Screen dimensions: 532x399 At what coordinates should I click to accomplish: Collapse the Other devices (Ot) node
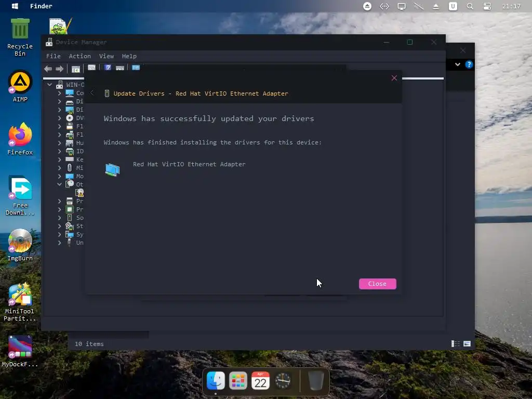59,184
